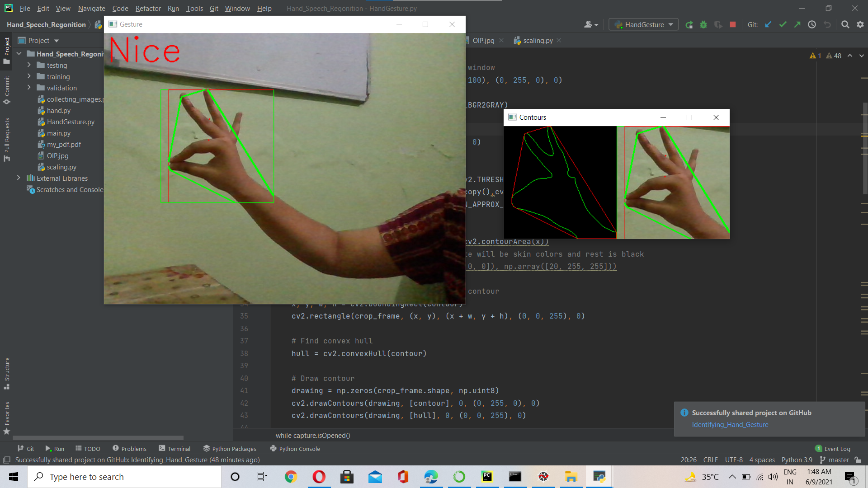868x488 pixels.
Task: Click the Python 3.9 interpreter selector
Action: [x=797, y=460]
